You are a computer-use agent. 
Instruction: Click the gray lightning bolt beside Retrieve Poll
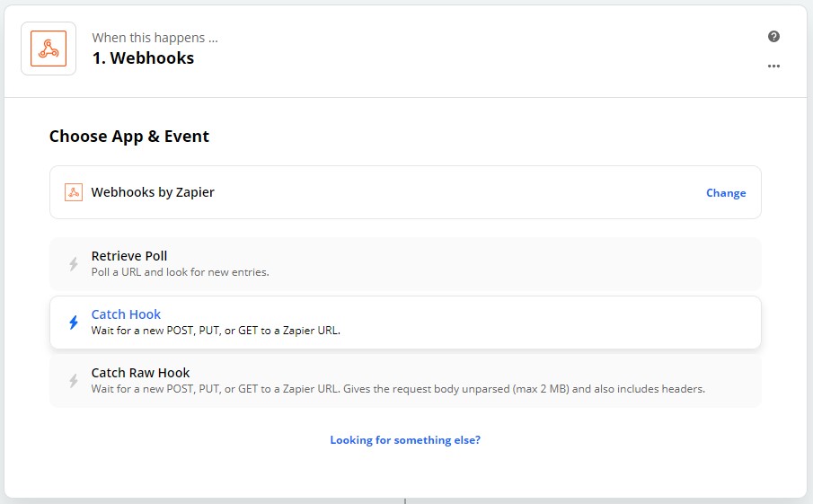click(74, 264)
